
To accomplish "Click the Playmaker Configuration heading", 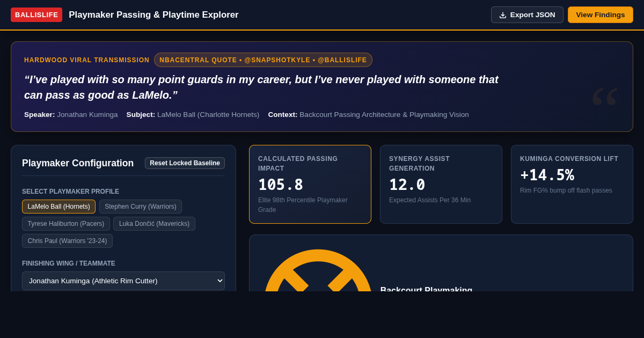I will (x=78, y=163).
